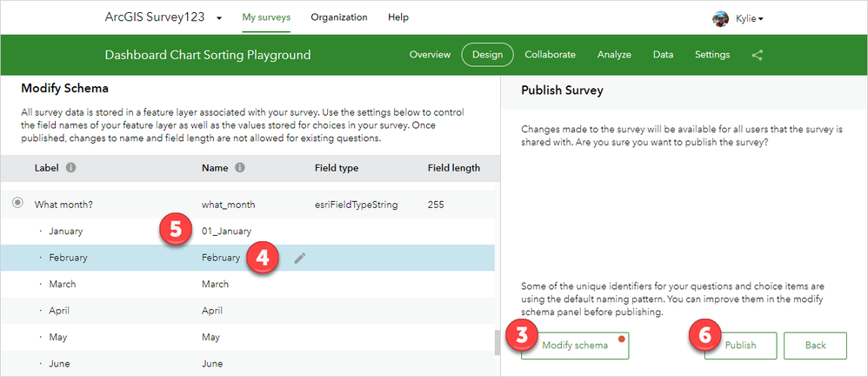This screenshot has width=868, height=377.
Task: Click the info icon next to Label
Action: (70, 167)
